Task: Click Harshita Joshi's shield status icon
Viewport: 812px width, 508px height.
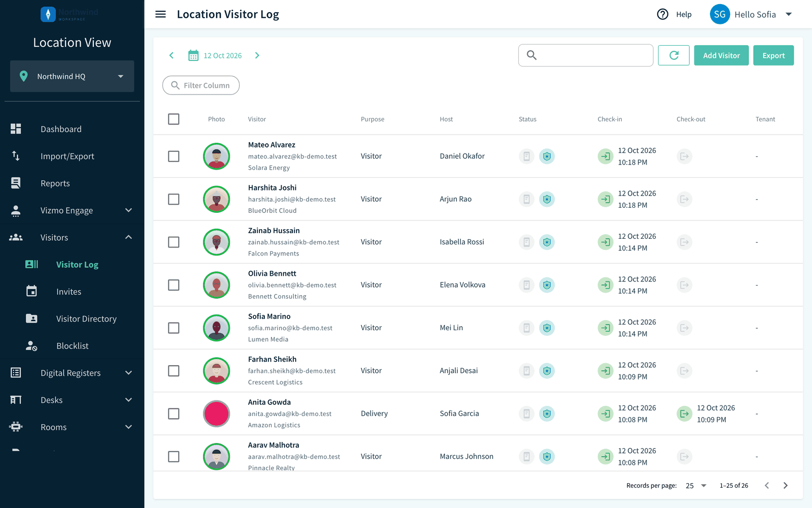Action: [547, 199]
